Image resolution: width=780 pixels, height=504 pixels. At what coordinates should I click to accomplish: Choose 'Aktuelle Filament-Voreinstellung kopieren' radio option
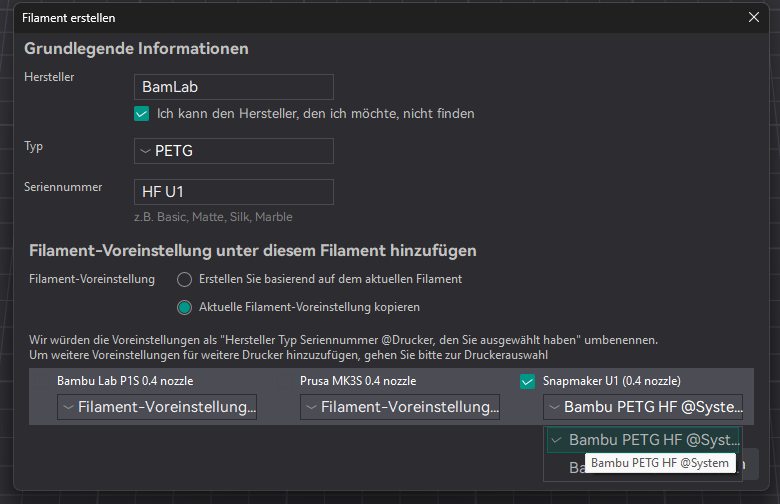click(184, 307)
